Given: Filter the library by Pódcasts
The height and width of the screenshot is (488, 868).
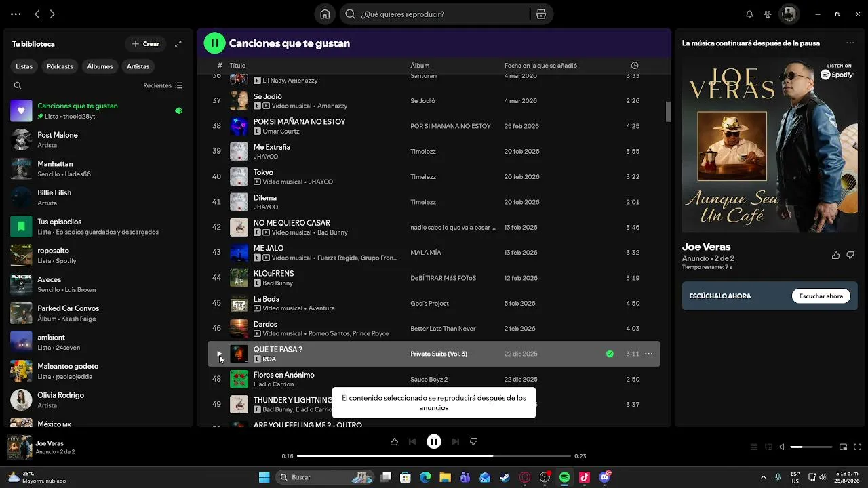Looking at the screenshot, I should (60, 66).
